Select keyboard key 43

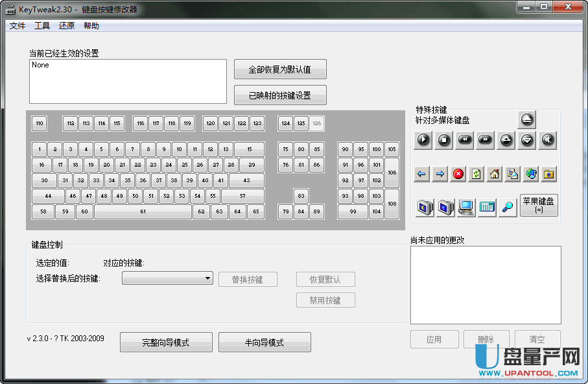pos(246,180)
